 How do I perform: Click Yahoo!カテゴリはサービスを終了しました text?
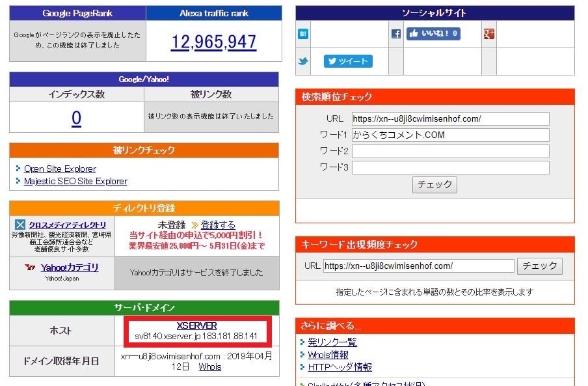click(x=196, y=273)
